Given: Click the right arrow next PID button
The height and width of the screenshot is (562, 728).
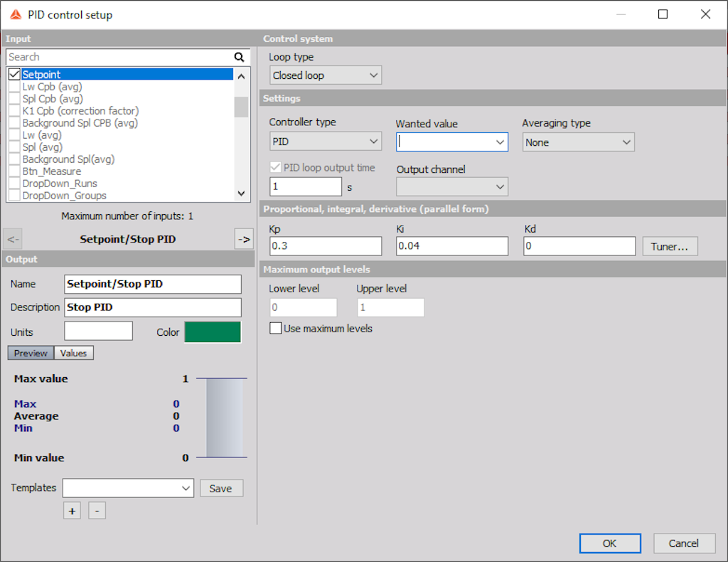Looking at the screenshot, I should pyautogui.click(x=245, y=239).
